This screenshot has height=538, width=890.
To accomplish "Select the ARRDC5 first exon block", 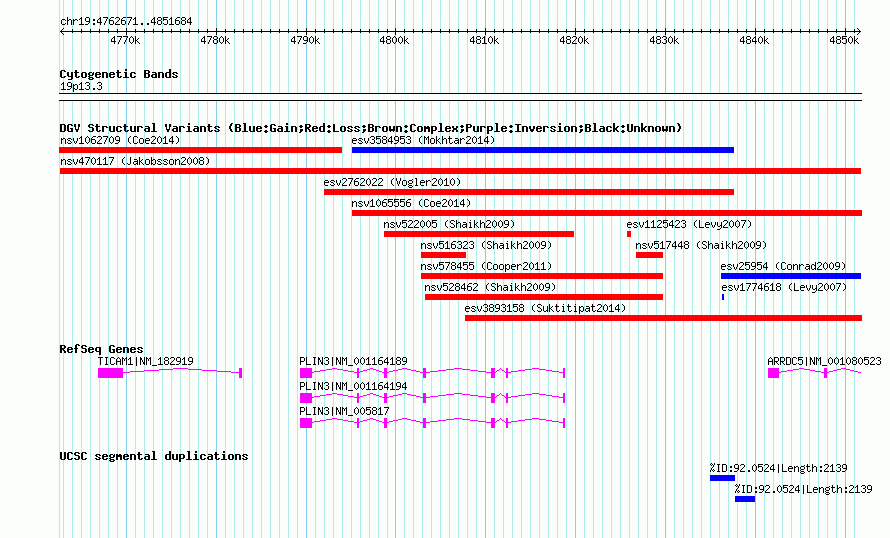I will [773, 372].
